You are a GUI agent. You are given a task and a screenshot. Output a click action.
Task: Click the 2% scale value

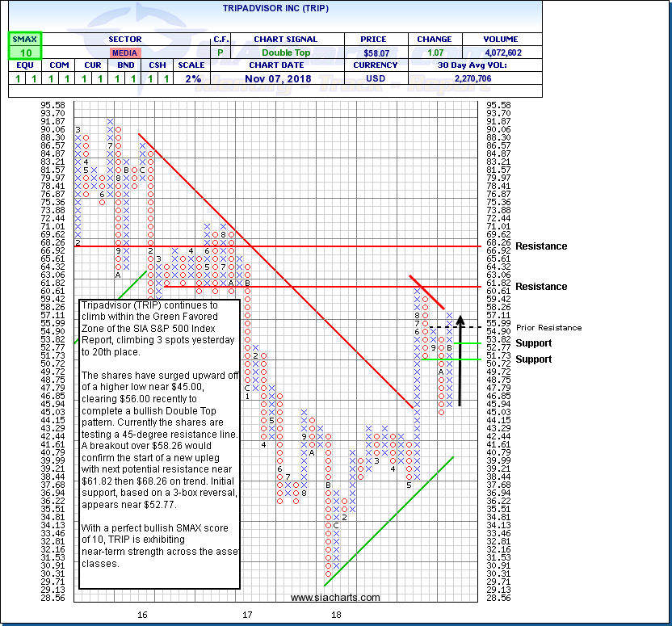[x=194, y=79]
